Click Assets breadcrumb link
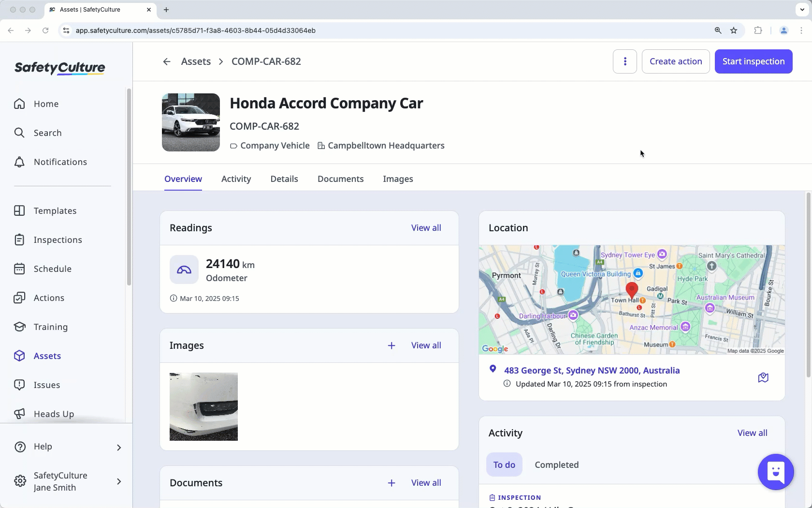The width and height of the screenshot is (812, 508). coord(196,61)
